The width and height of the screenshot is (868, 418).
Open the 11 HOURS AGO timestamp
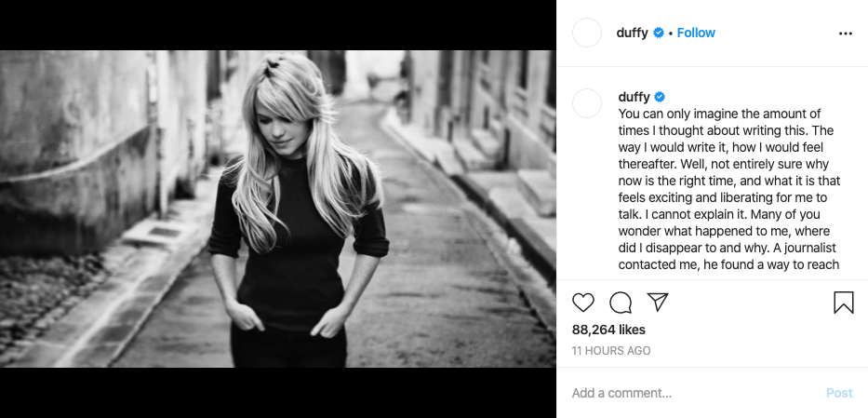tap(611, 350)
